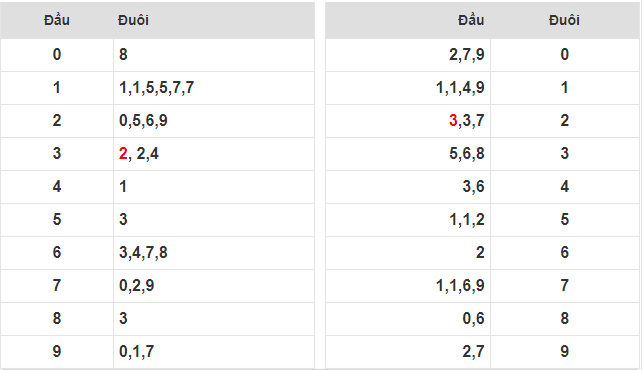
Task: Click the Đầu header in right table
Action: point(471,20)
